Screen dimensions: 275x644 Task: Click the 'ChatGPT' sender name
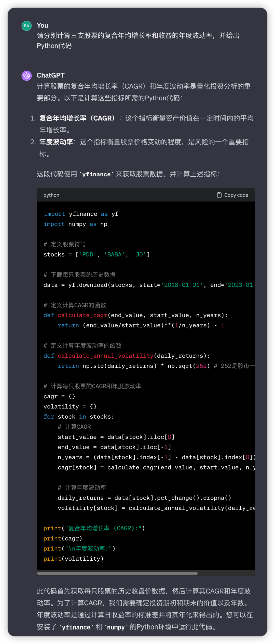(x=51, y=75)
